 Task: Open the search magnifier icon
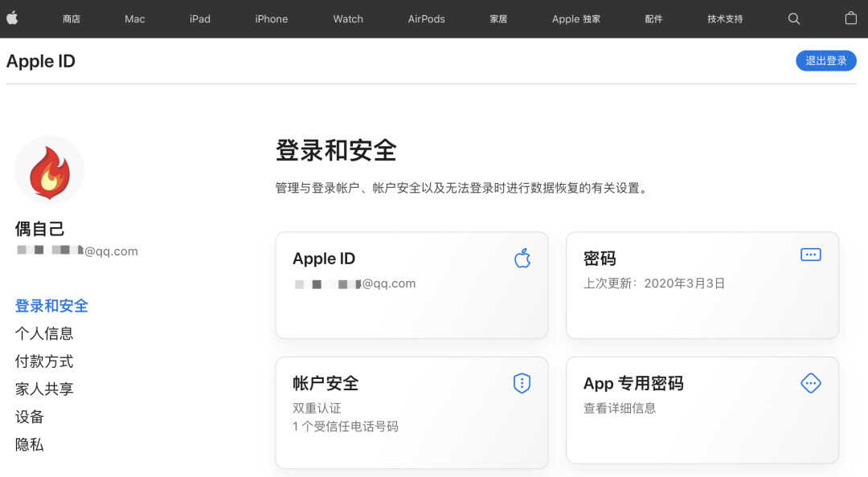coord(794,18)
